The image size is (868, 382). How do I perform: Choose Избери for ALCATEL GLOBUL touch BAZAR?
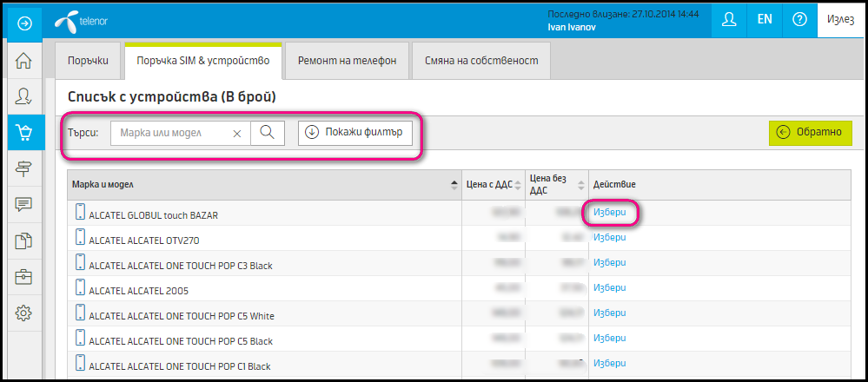click(x=609, y=212)
